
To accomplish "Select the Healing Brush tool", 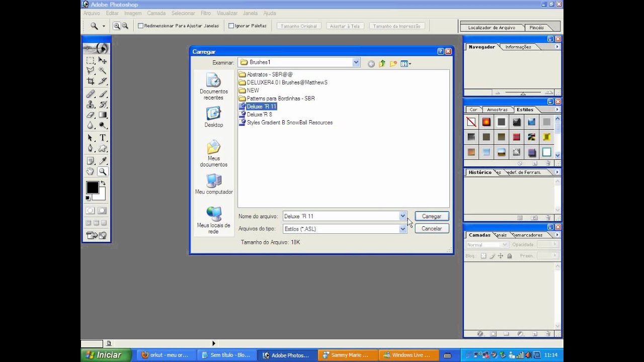I will pos(91,94).
